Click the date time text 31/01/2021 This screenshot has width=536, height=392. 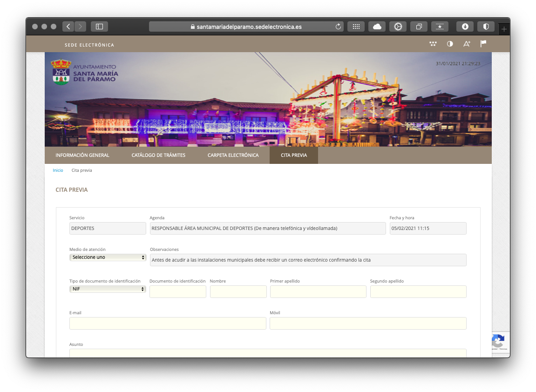coord(458,64)
